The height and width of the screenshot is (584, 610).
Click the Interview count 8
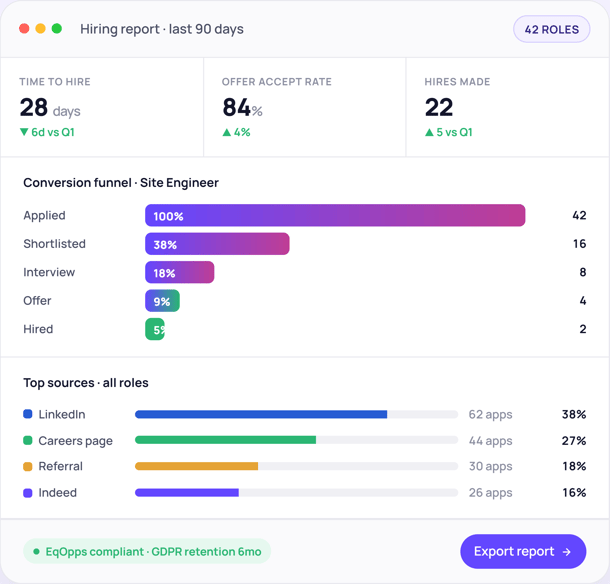(x=583, y=272)
